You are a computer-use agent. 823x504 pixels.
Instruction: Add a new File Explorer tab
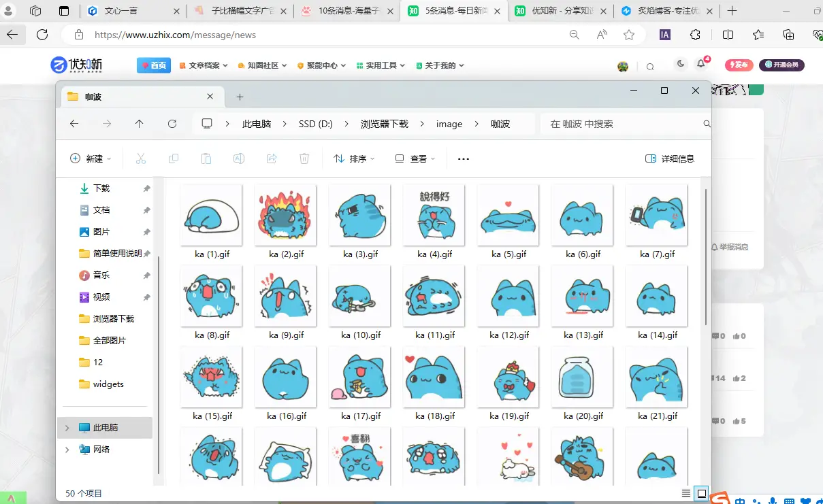pos(240,97)
